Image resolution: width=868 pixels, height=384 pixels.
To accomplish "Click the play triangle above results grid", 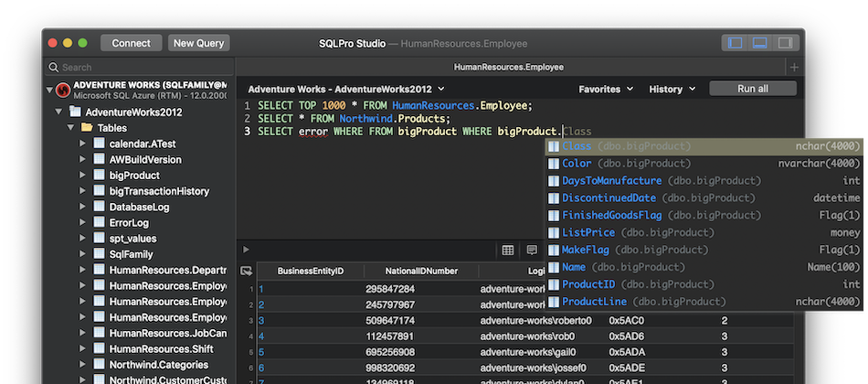I will [x=245, y=250].
